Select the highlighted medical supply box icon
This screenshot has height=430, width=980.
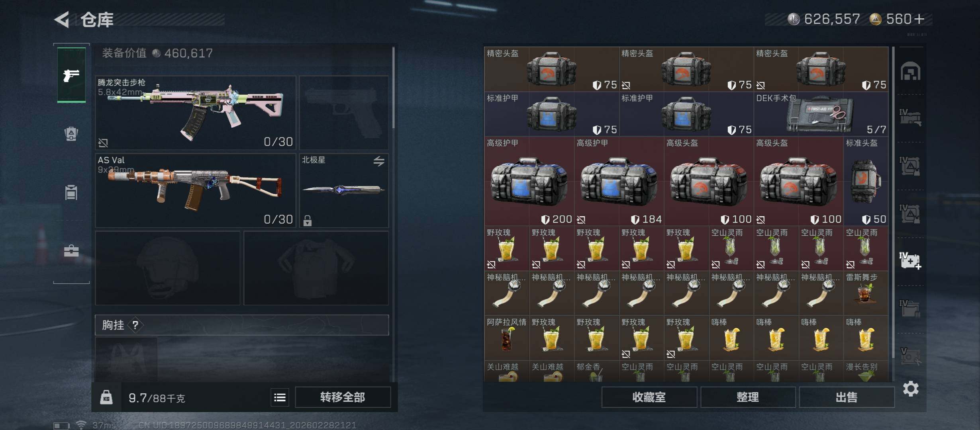click(x=910, y=261)
